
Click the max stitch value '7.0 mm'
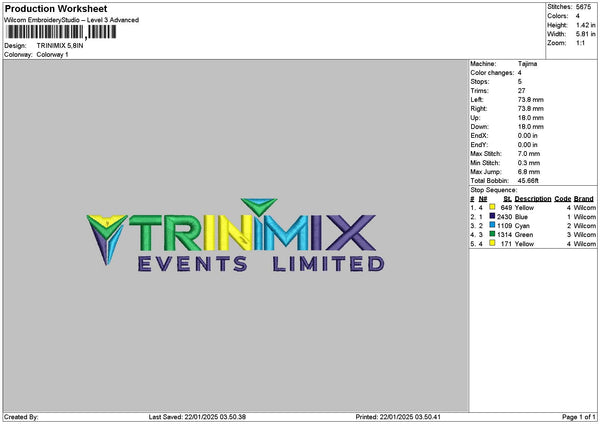(x=529, y=154)
